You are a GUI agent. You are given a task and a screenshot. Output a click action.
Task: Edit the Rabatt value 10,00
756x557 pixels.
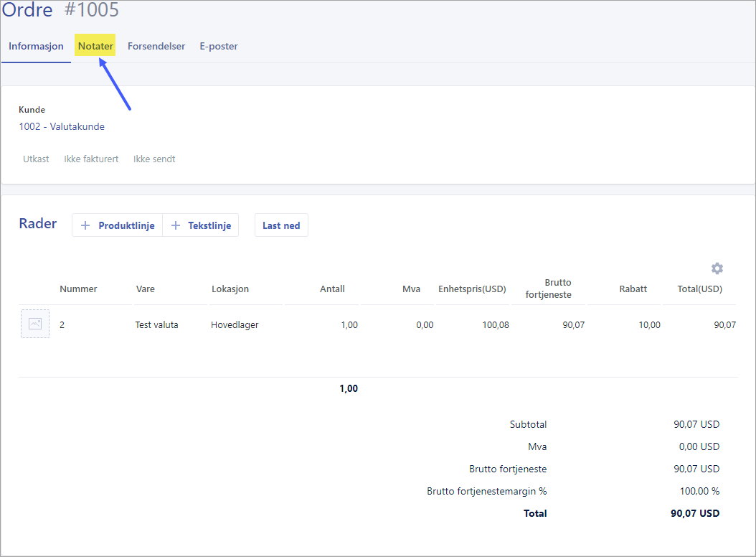tap(649, 324)
